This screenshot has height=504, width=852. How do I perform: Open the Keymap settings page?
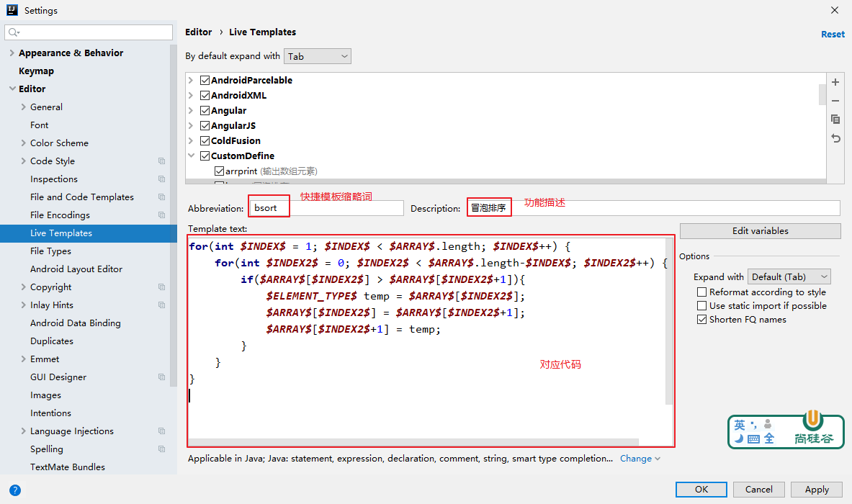[x=36, y=71]
